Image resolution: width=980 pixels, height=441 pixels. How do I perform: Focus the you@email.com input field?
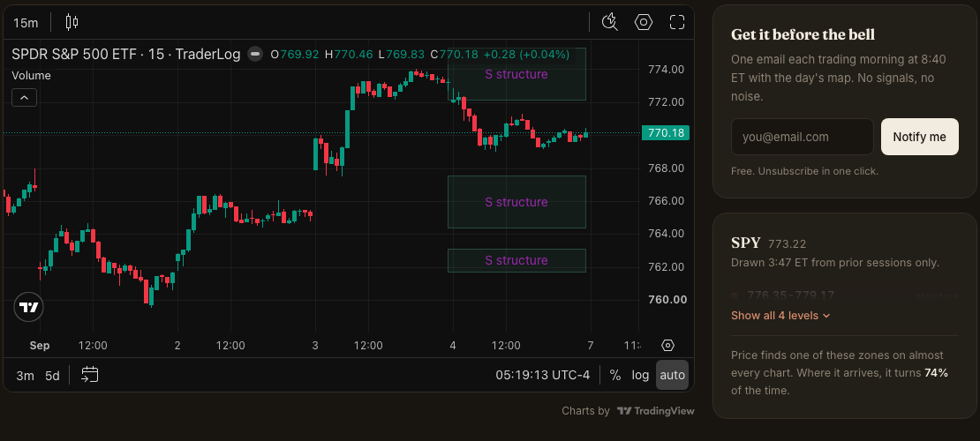tap(803, 137)
